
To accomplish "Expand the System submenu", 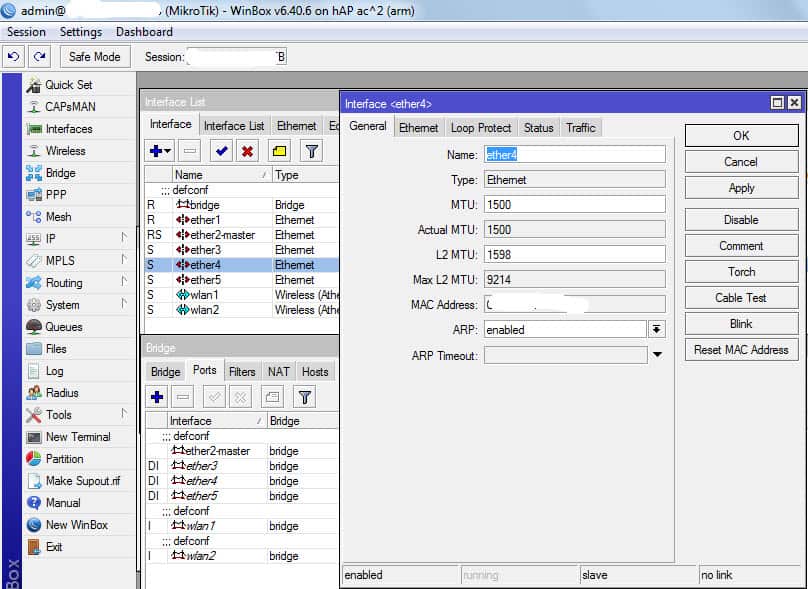I will point(124,304).
